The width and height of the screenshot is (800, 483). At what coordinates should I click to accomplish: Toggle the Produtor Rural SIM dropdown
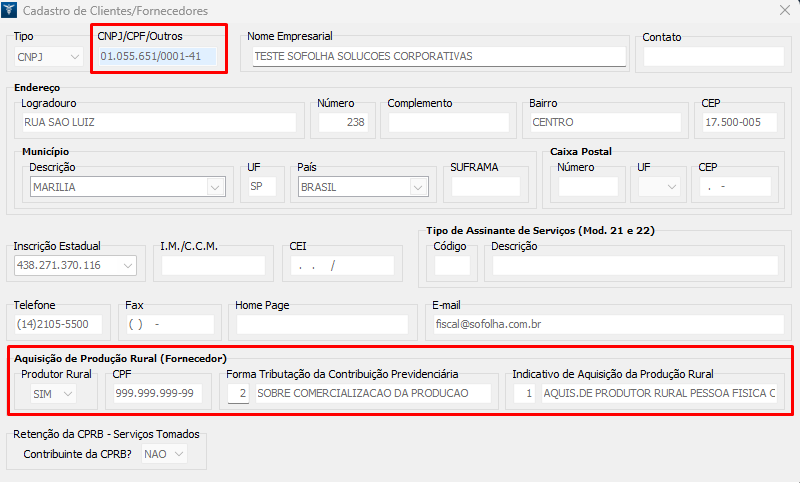[x=68, y=394]
